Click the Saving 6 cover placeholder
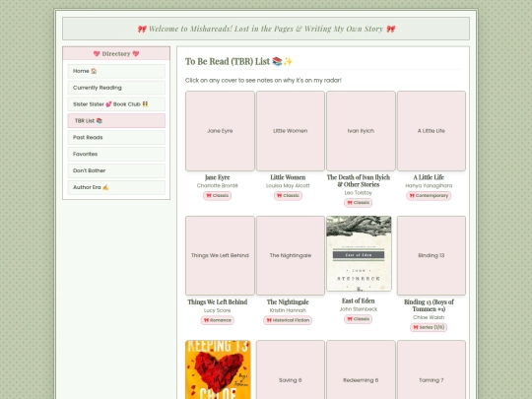 [291, 369]
